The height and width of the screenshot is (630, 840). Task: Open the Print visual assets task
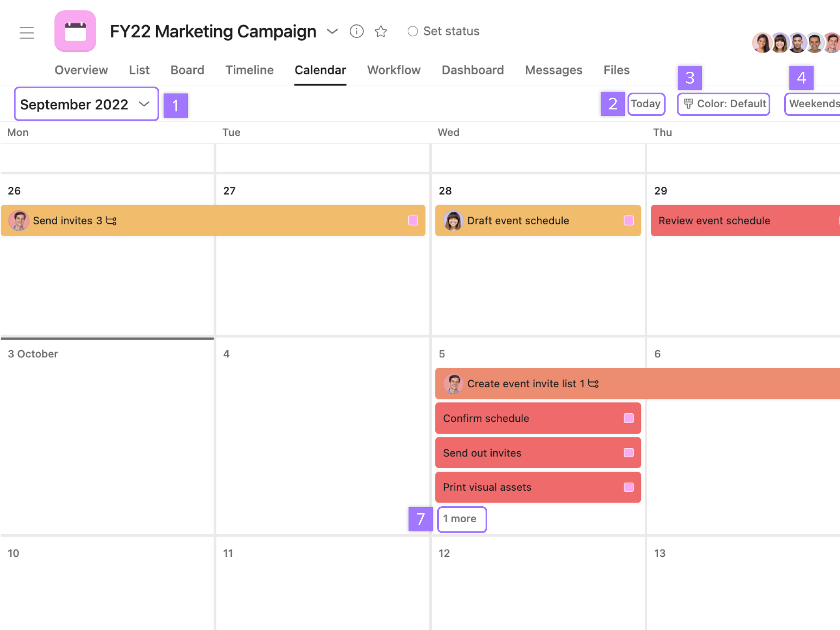coord(538,487)
